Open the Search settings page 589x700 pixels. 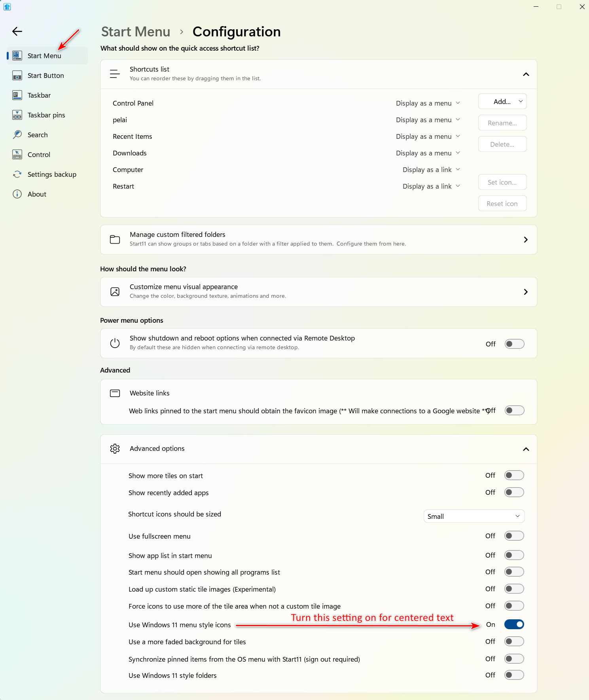(47, 135)
